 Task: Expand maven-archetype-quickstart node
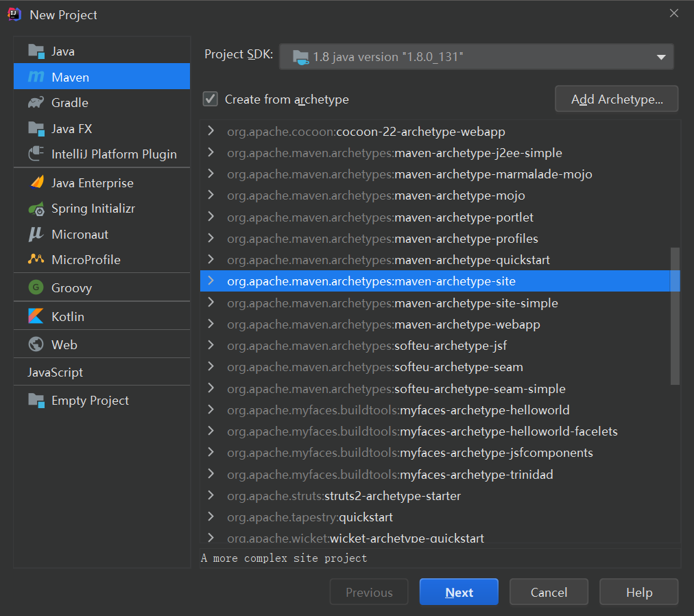[x=211, y=259]
